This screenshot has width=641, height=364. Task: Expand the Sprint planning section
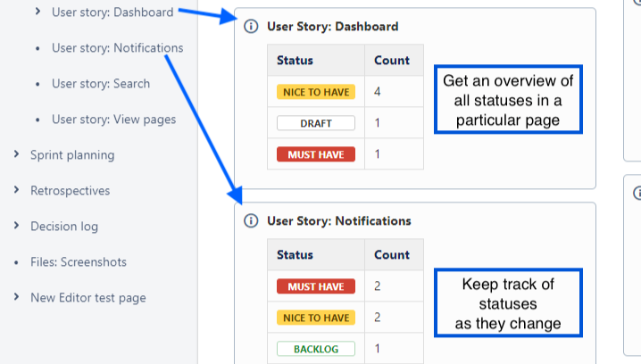[17, 154]
